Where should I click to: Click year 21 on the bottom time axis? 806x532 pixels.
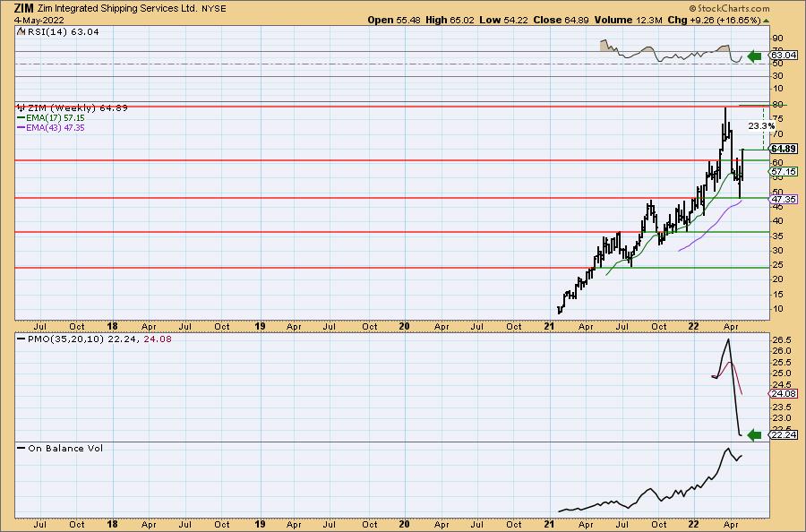550,524
